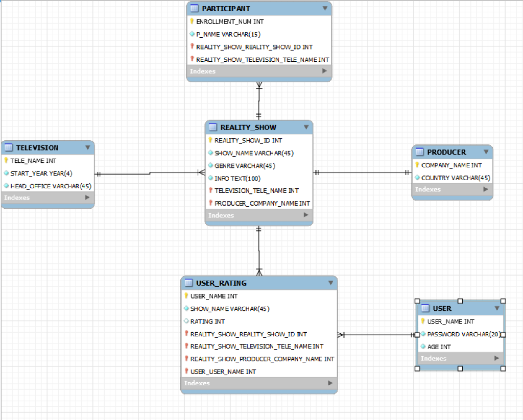523x420 pixels.
Task: Click the diamond icon beside AGE in USER
Action: point(422,346)
